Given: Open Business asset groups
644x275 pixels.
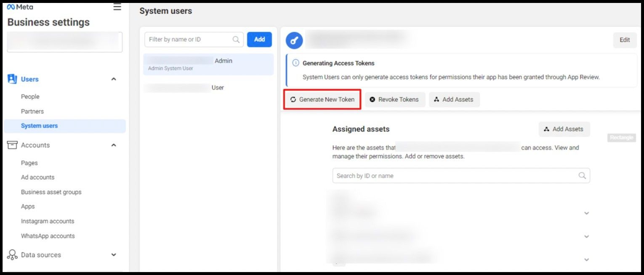Looking at the screenshot, I should pos(51,192).
